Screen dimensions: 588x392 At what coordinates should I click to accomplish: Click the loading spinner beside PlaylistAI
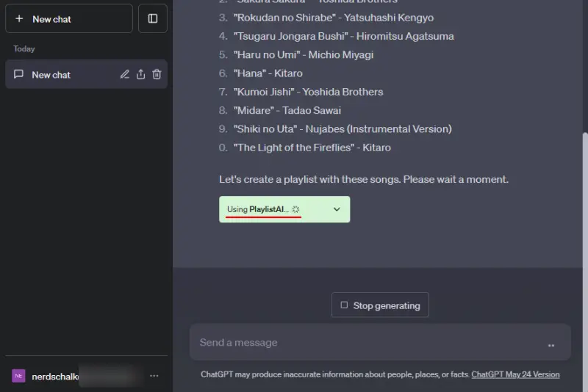tap(295, 209)
